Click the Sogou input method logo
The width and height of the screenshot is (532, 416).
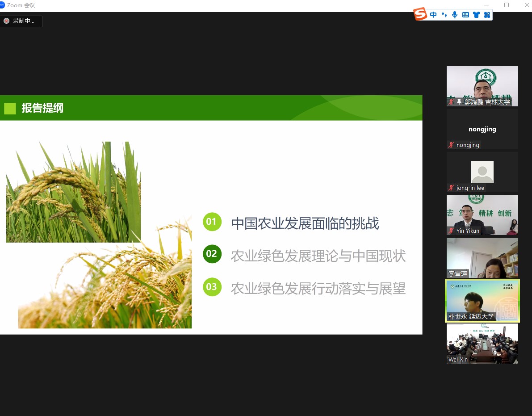pos(420,14)
